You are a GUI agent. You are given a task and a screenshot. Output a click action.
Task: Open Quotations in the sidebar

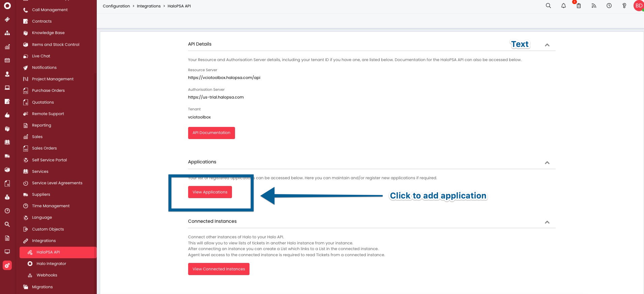tap(43, 102)
